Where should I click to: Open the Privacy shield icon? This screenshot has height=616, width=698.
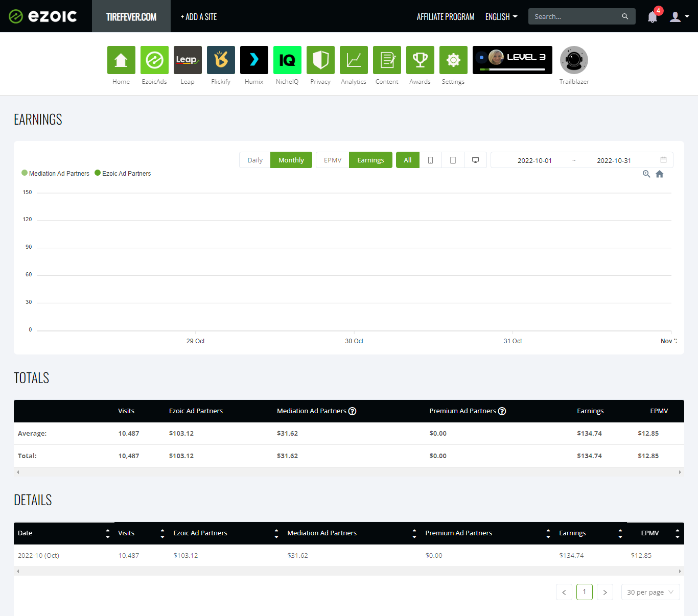point(320,60)
